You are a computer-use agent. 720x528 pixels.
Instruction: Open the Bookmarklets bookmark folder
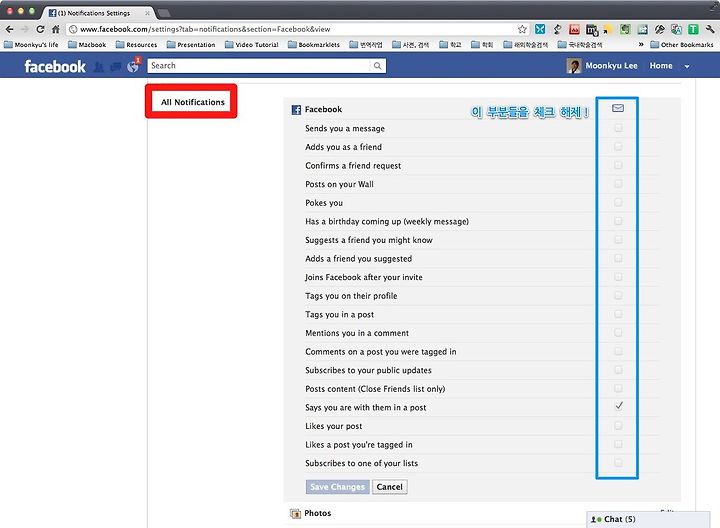314,45
